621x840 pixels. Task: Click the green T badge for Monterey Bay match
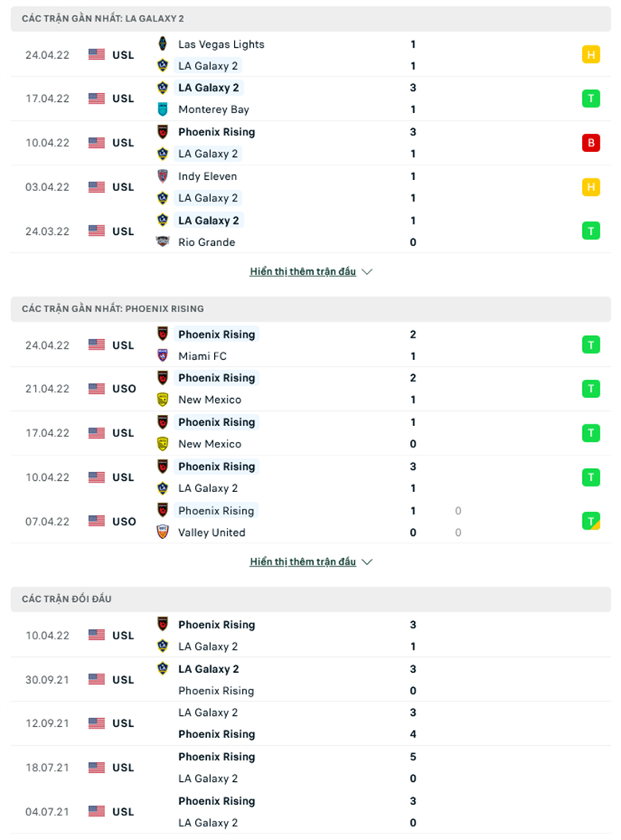pyautogui.click(x=591, y=99)
